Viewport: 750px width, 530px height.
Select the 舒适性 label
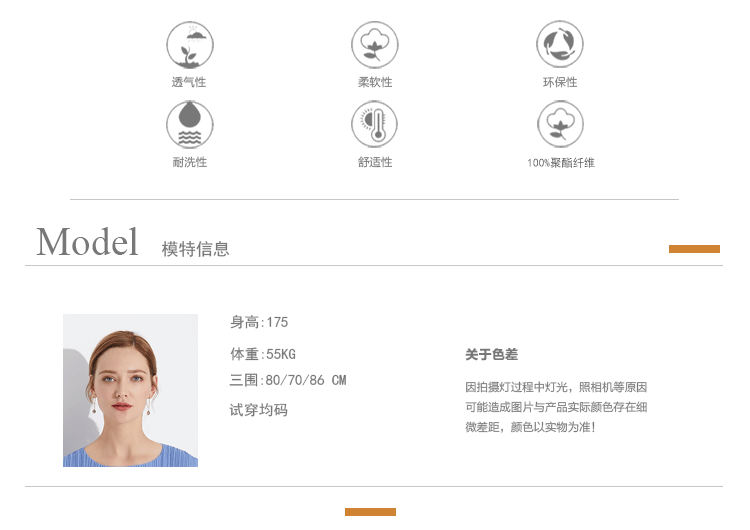(375, 162)
